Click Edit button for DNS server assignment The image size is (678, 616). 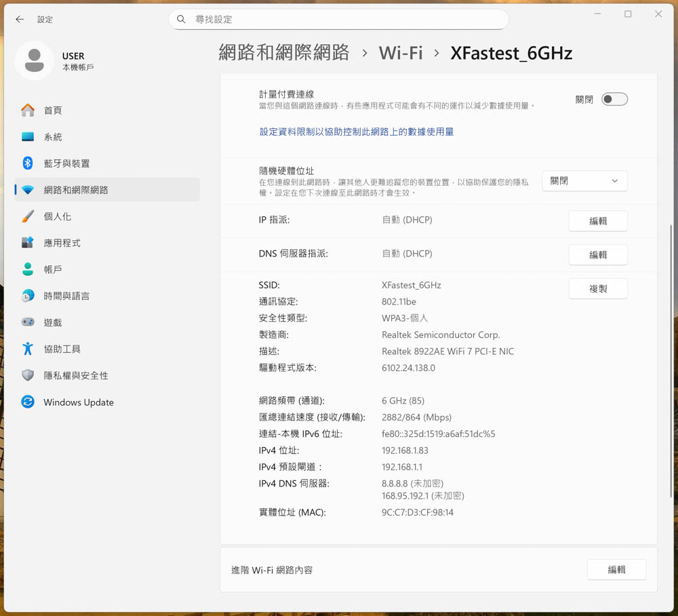[x=597, y=255]
